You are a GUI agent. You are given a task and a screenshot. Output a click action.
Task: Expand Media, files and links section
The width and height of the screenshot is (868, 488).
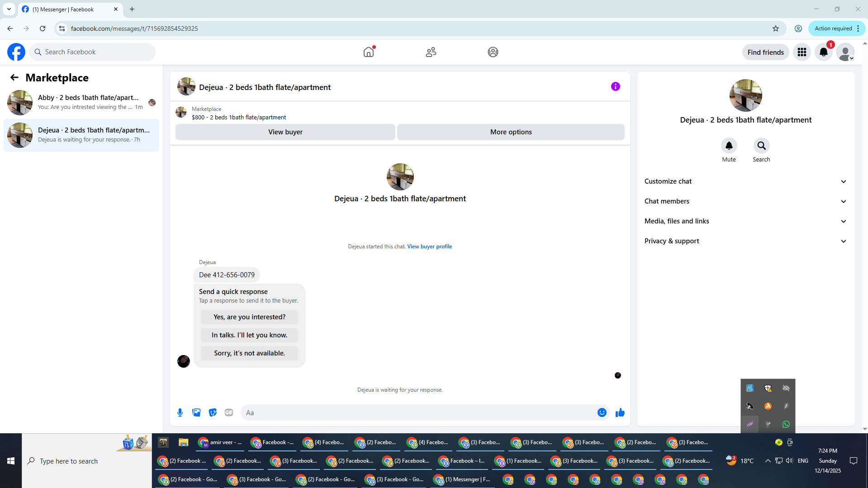[745, 221]
